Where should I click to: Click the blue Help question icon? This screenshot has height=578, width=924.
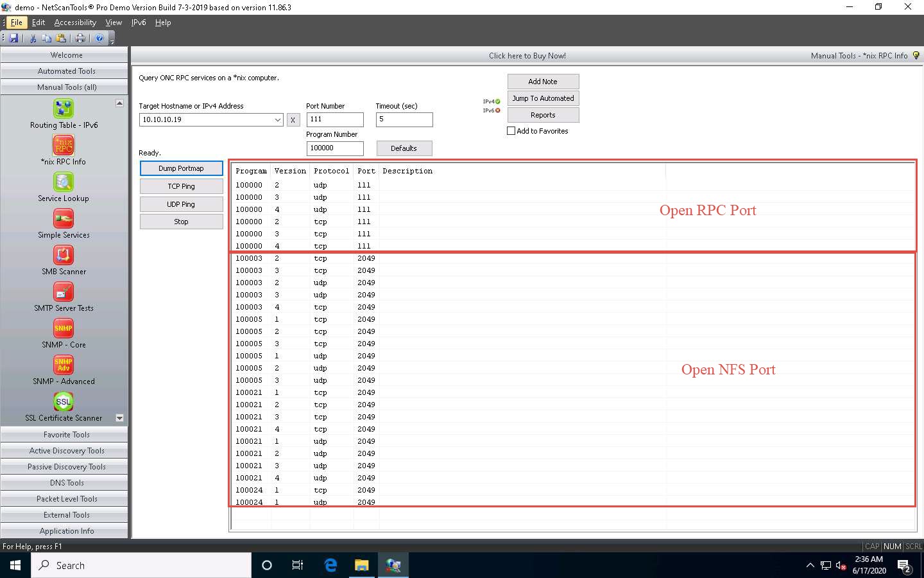[99, 39]
